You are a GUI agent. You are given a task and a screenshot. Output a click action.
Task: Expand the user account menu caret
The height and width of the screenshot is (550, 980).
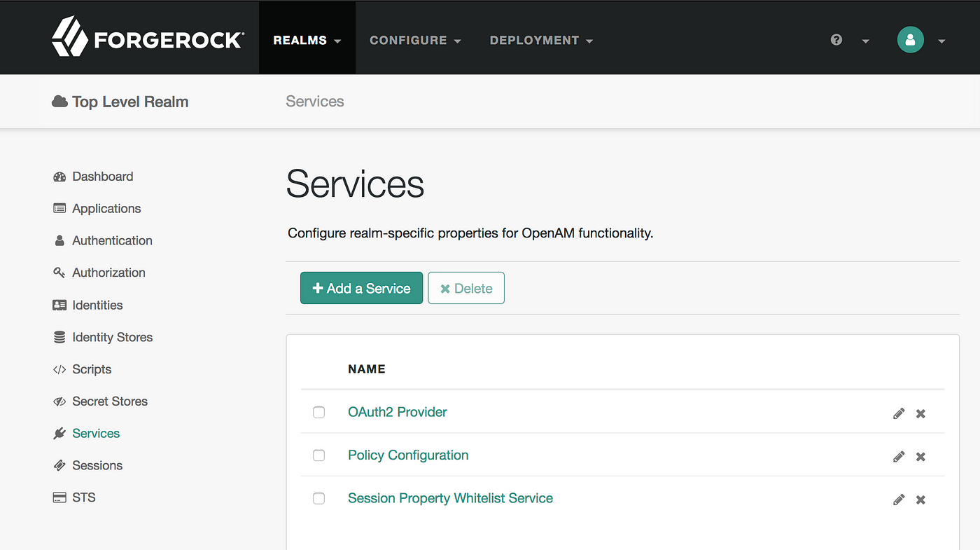pyautogui.click(x=941, y=41)
